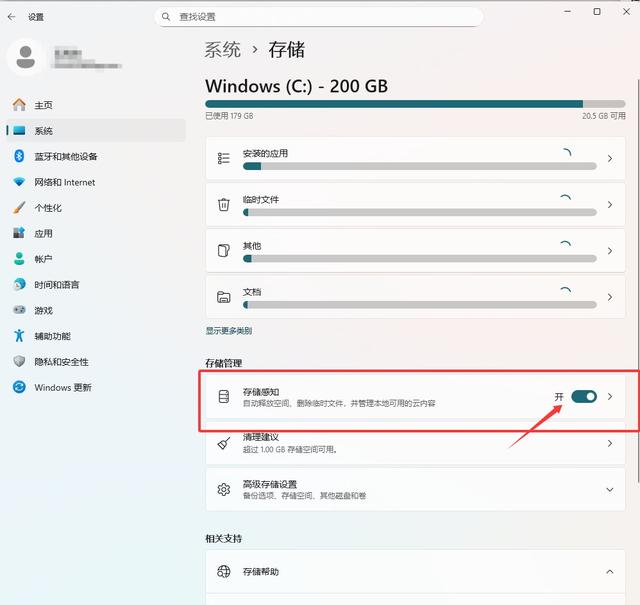Viewport: 640px width, 605px height.
Task: Click the 安装的应用 usage bar
Action: (420, 166)
